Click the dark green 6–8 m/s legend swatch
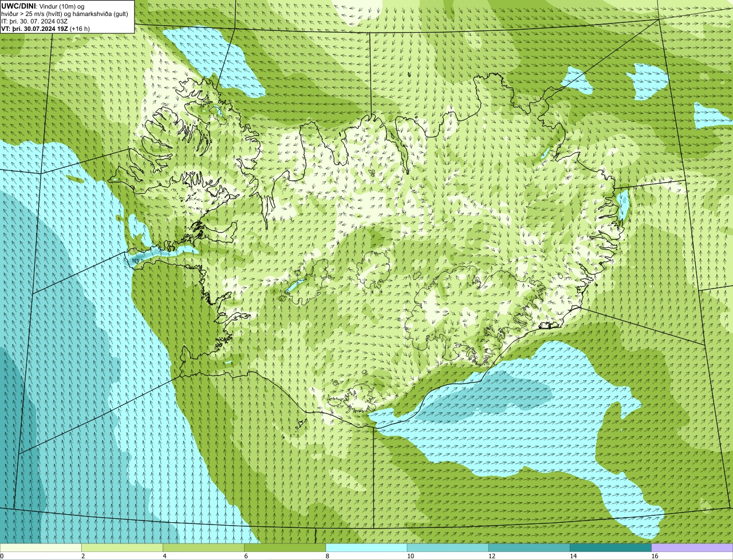This screenshot has width=733, height=560. click(x=285, y=548)
